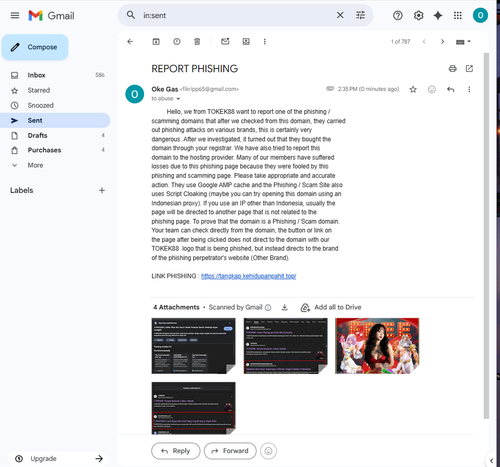Click the Forward button
Viewport: 500px width, 467px height.
click(x=230, y=451)
